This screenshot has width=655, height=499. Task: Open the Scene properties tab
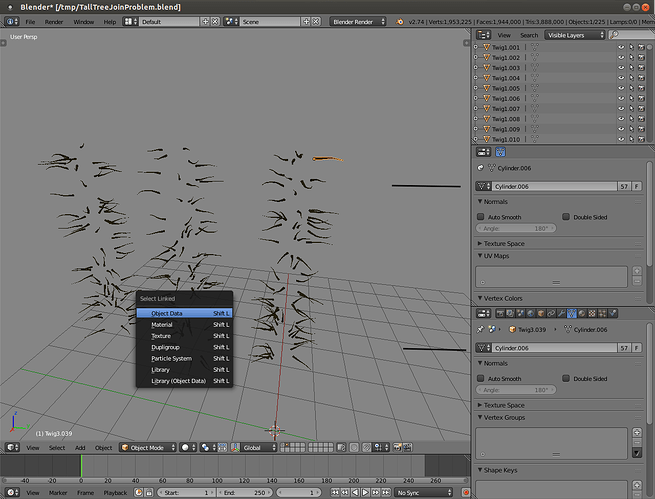[x=520, y=313]
